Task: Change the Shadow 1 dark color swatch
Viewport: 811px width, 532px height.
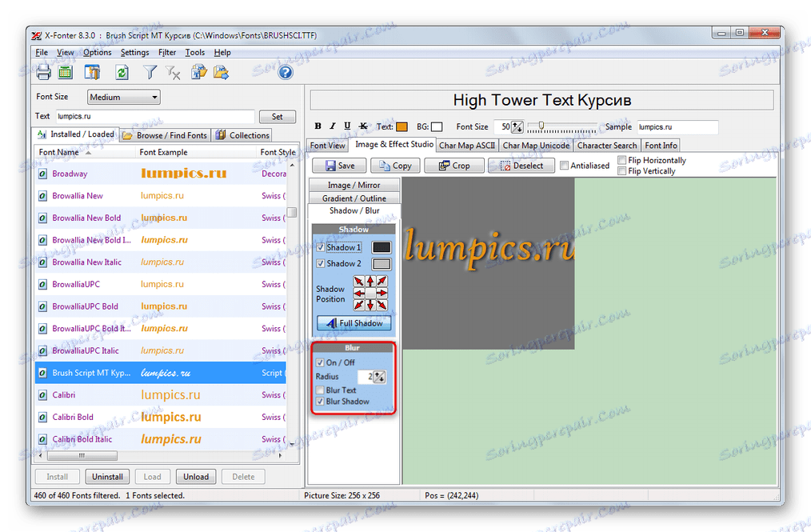Action: coord(382,247)
